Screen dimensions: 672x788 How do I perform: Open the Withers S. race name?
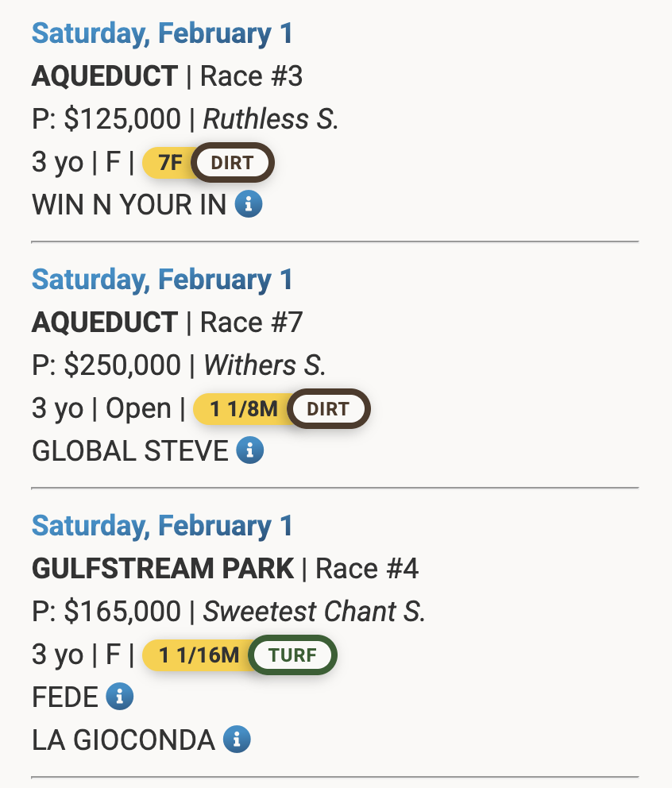(x=265, y=365)
